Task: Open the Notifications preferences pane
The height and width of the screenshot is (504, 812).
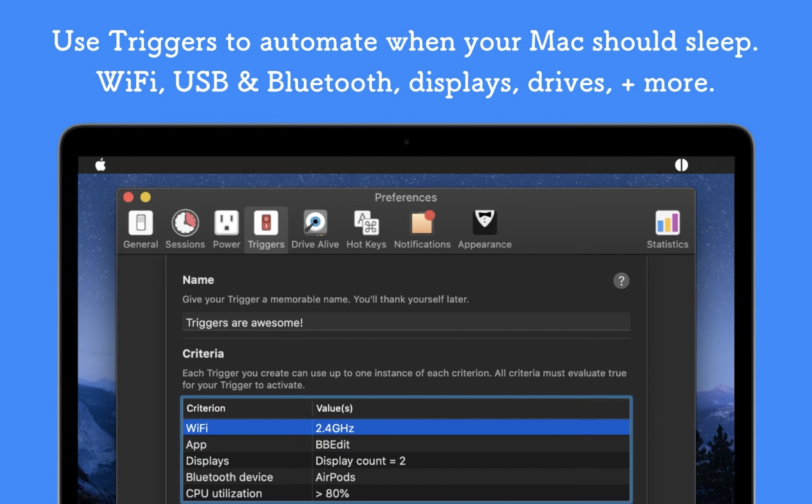Action: pyautogui.click(x=422, y=229)
